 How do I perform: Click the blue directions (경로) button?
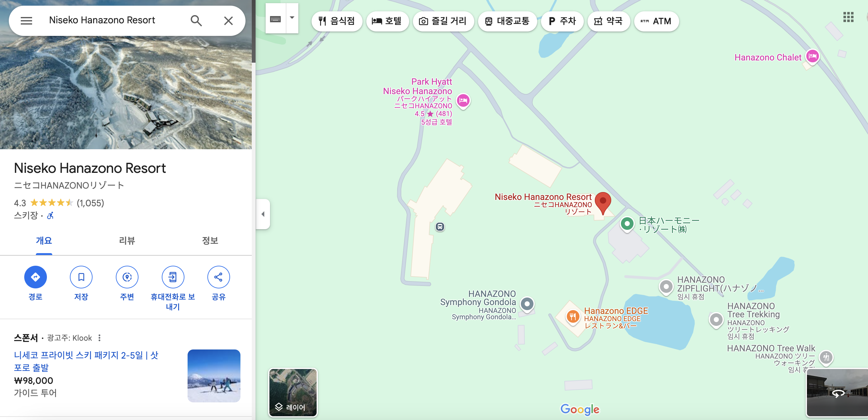click(35, 277)
